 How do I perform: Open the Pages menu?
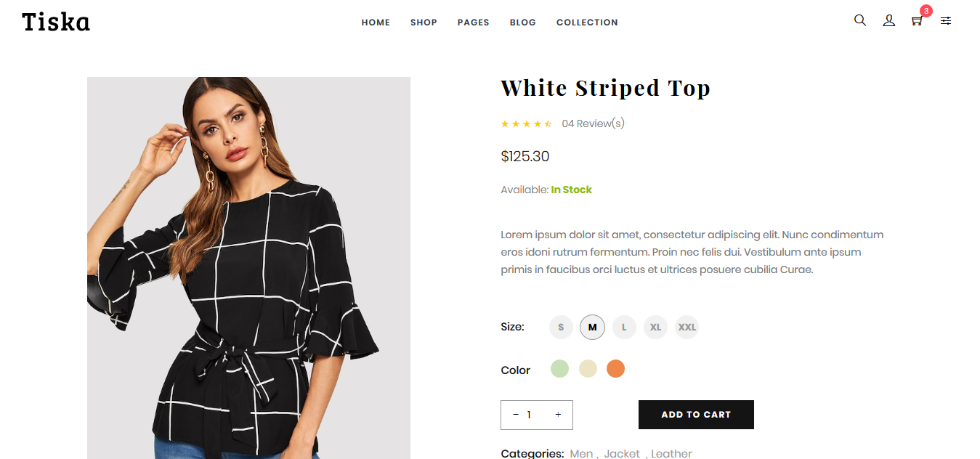pos(473,23)
